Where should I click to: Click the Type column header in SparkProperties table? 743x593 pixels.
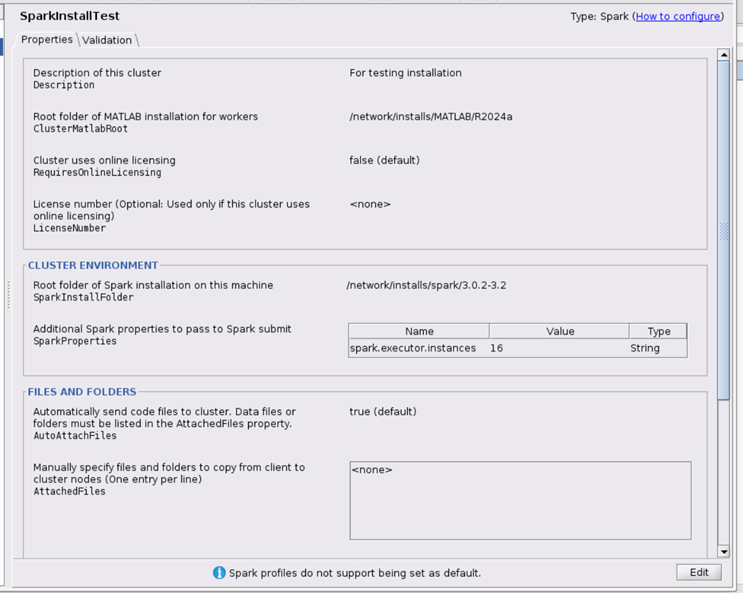coord(658,331)
